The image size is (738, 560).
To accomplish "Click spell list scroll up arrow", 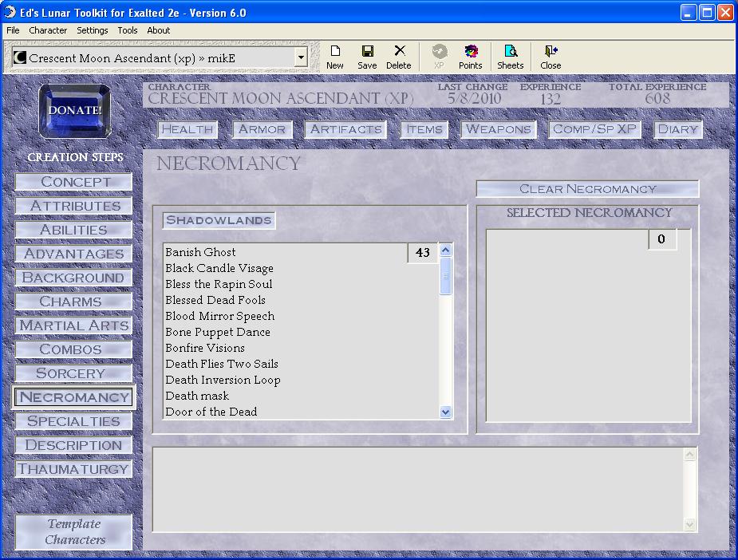I will point(445,250).
